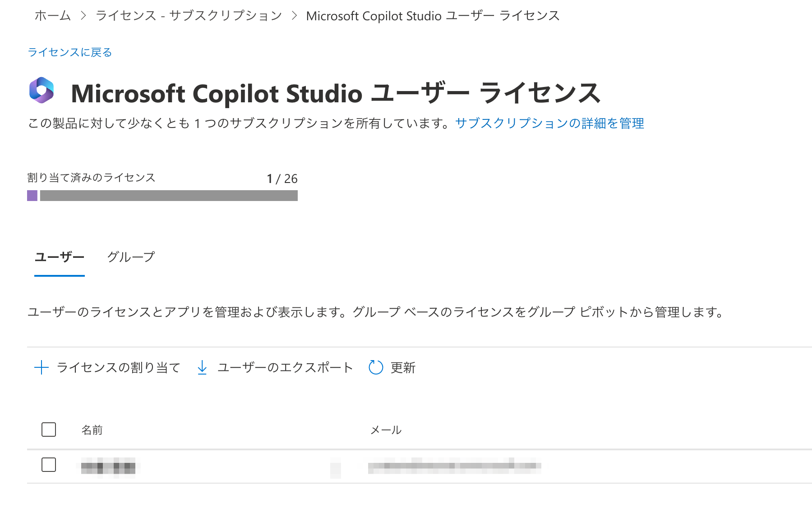This screenshot has height=512, width=812.
Task: Click breadcrumb chevron after ホーム
Action: coord(83,16)
